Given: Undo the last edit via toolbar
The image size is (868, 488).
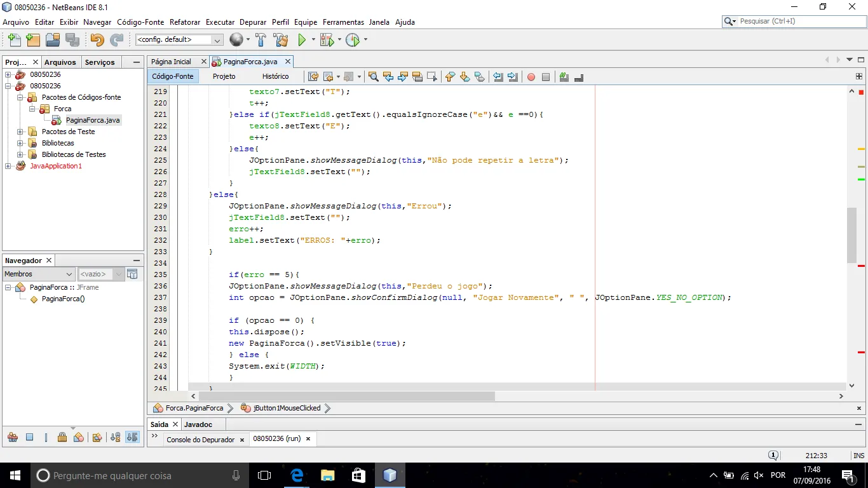Looking at the screenshot, I should tap(97, 40).
